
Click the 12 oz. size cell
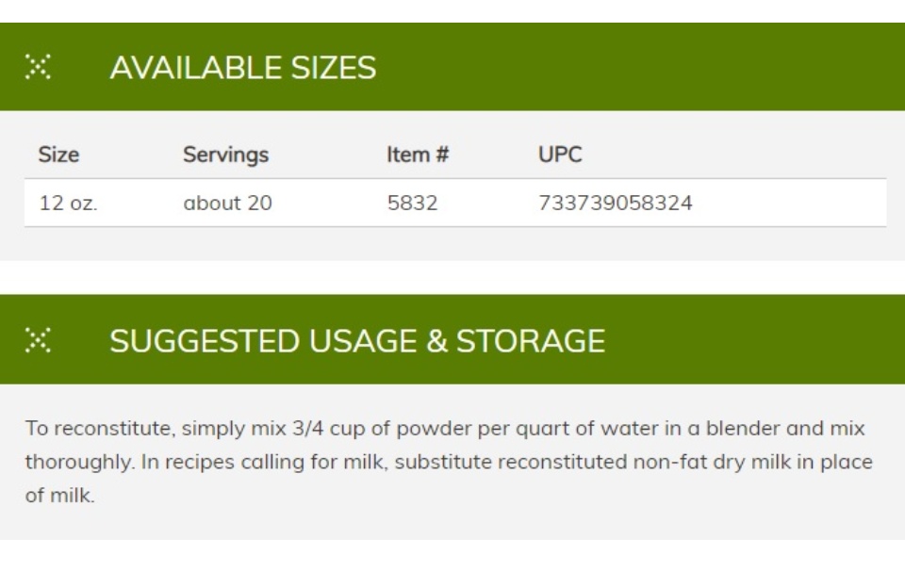pyautogui.click(x=68, y=204)
